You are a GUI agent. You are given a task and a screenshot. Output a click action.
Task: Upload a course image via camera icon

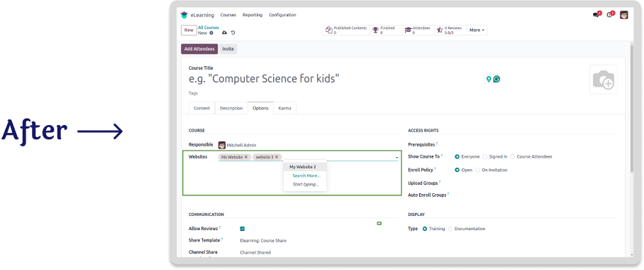click(604, 80)
